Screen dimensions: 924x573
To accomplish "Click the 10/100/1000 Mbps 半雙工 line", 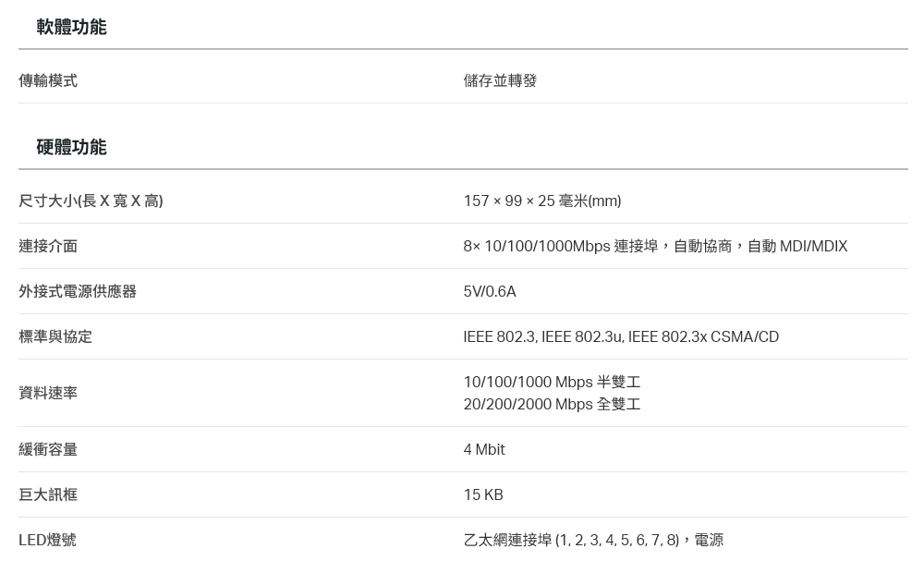I will pos(552,382).
